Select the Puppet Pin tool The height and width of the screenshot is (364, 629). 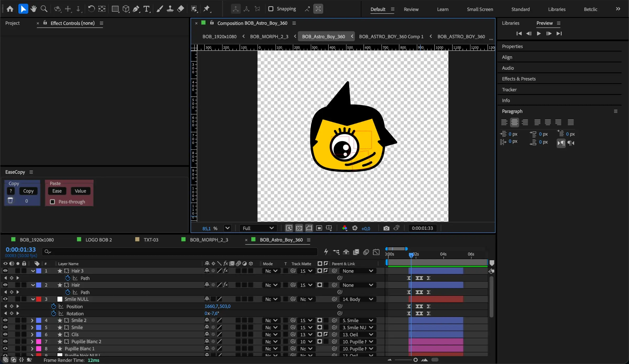[207, 9]
